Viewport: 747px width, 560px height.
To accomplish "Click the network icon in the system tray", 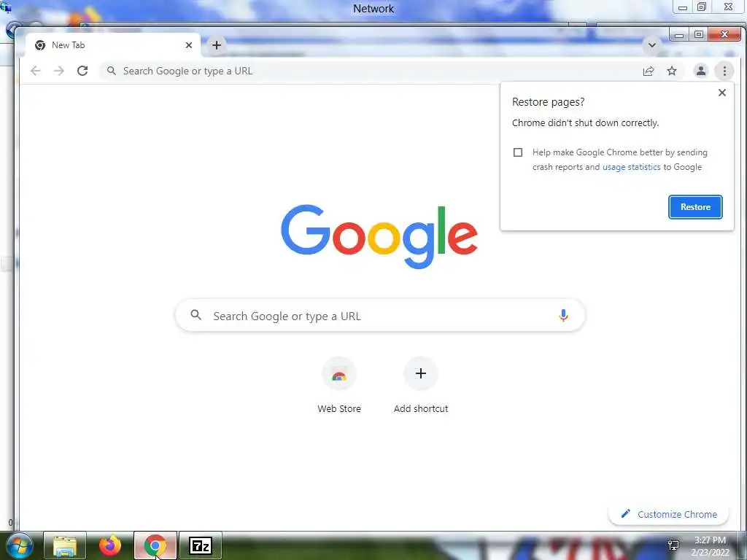I will pos(673,545).
